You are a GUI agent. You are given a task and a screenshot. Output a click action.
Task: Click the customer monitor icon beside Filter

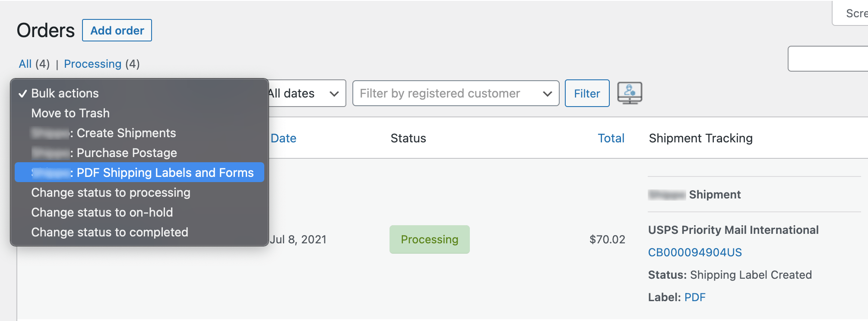pos(630,93)
